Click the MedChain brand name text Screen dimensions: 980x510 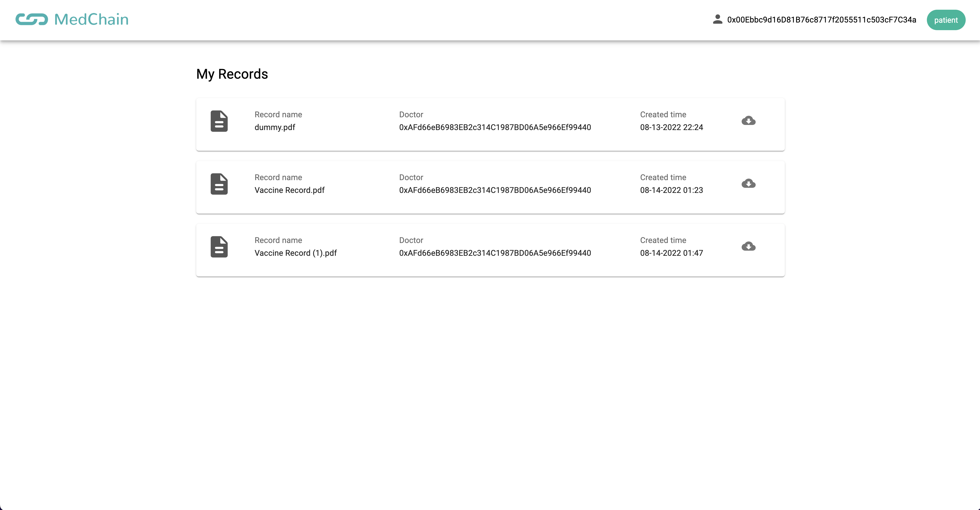pos(91,19)
